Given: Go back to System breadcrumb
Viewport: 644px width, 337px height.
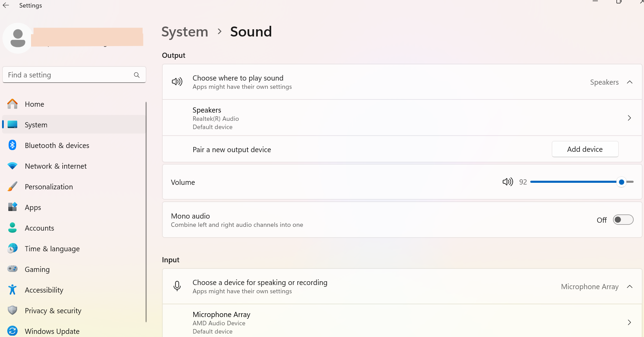Looking at the screenshot, I should point(185,32).
